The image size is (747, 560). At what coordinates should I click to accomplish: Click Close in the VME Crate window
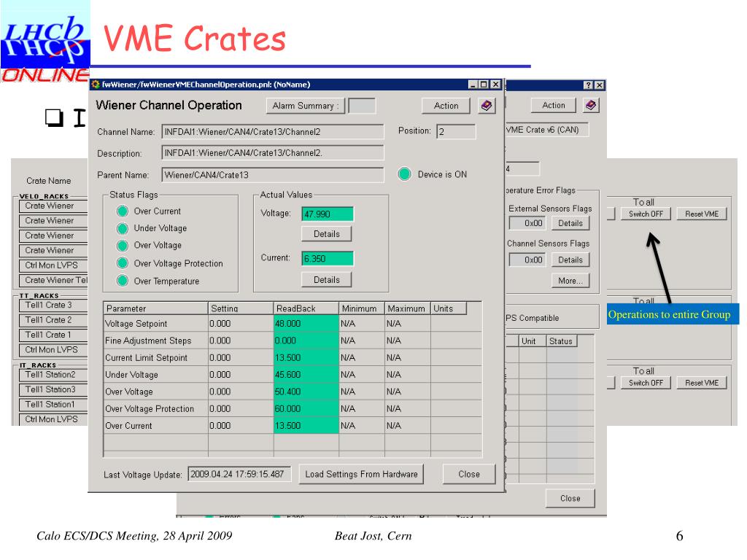tap(570, 498)
